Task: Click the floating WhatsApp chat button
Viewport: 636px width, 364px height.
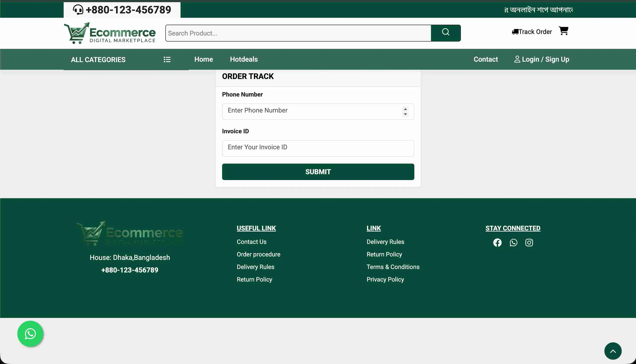Action: pos(30,334)
